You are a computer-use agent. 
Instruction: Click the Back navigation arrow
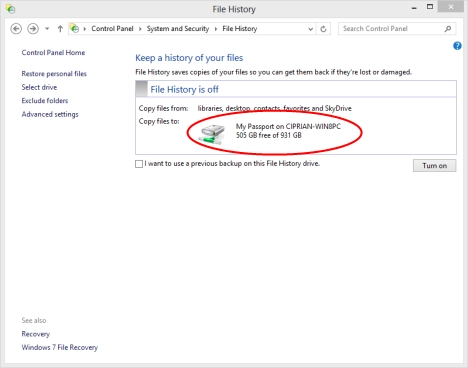tap(16, 29)
